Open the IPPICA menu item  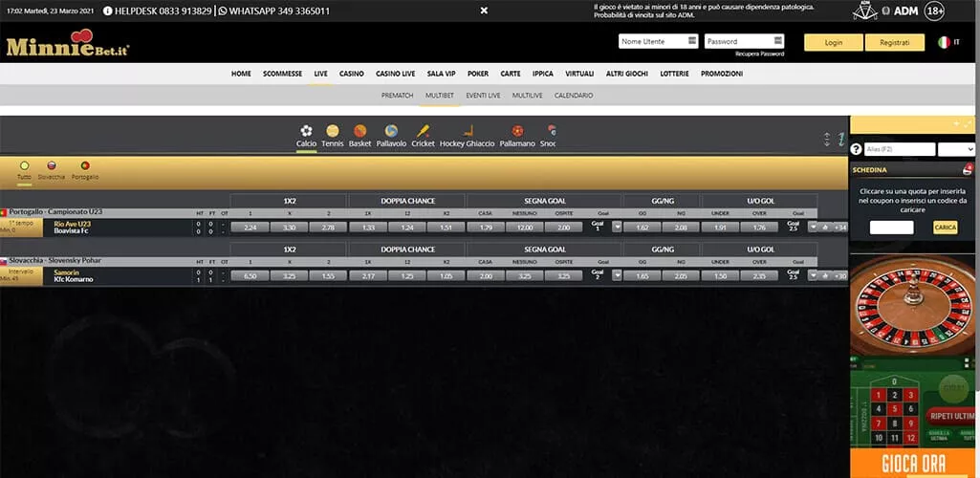coord(542,74)
